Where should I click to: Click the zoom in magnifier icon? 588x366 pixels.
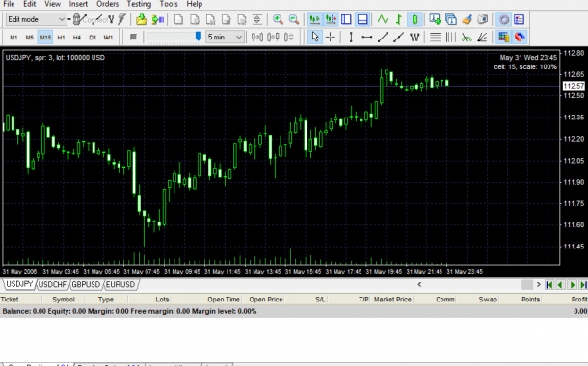point(278,19)
